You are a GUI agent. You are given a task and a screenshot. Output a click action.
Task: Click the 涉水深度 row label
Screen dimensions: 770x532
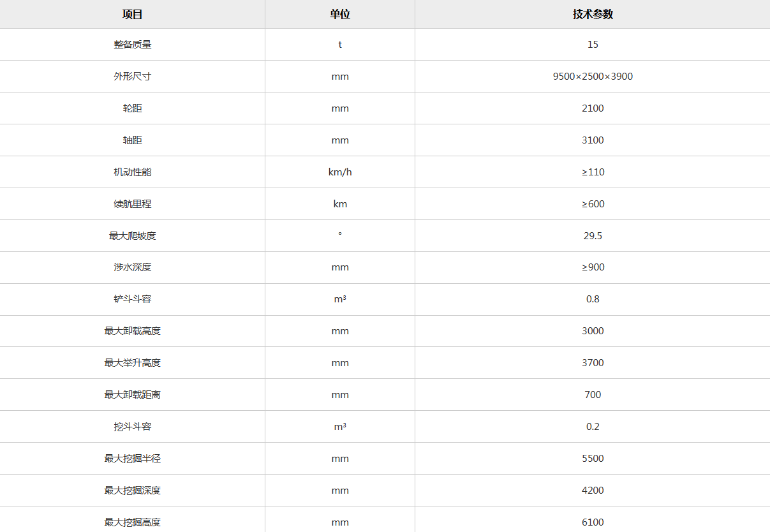(x=133, y=267)
